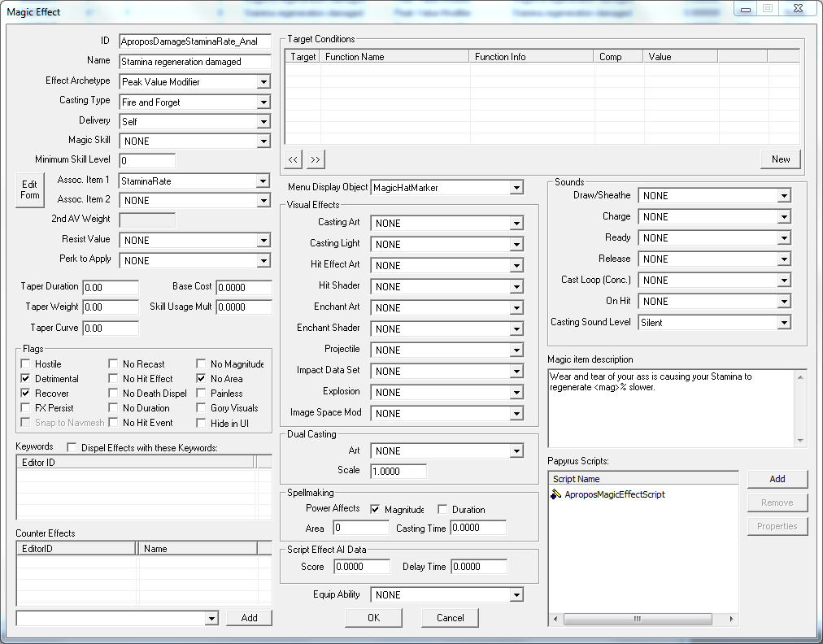The height and width of the screenshot is (644, 823).
Task: Enable the FX Persist flag
Action: (25, 408)
